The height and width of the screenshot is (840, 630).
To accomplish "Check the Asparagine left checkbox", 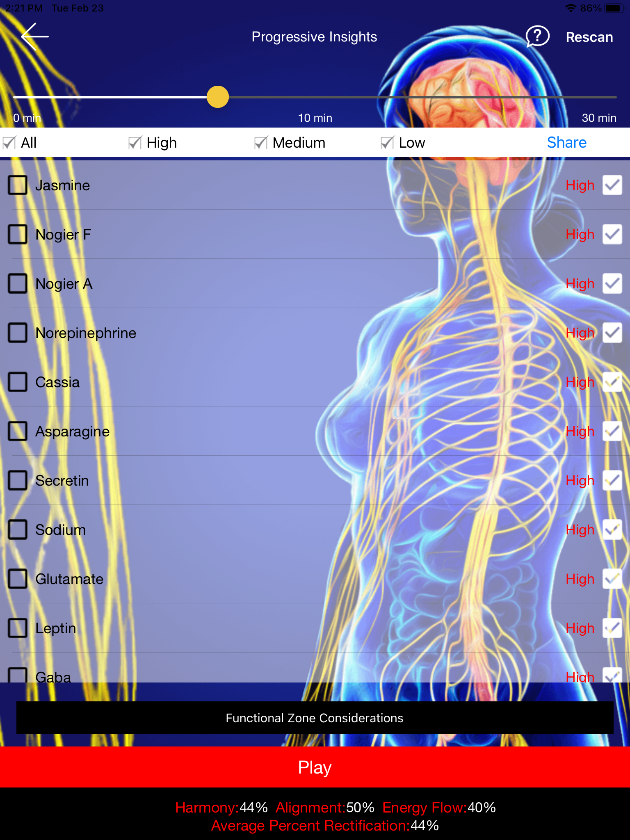I will [x=18, y=431].
